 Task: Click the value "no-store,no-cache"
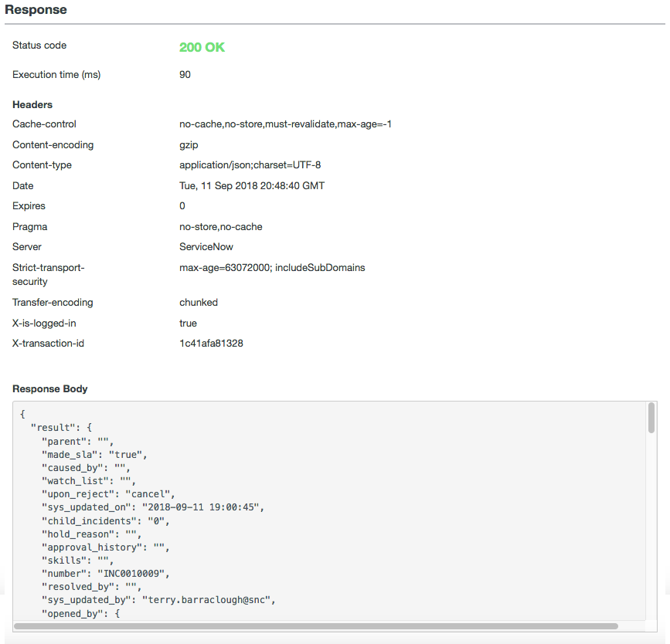[x=220, y=227]
